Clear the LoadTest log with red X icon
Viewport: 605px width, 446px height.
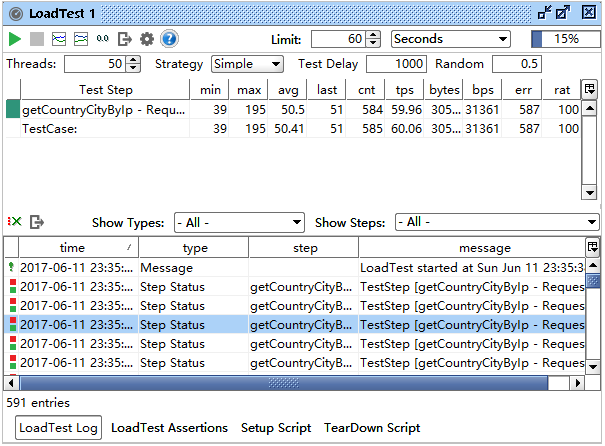point(15,222)
